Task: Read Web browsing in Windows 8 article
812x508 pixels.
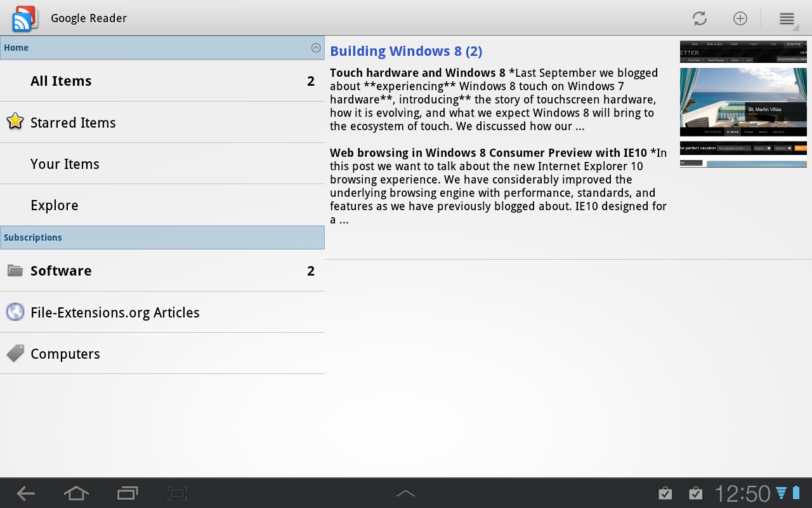Action: [499, 186]
